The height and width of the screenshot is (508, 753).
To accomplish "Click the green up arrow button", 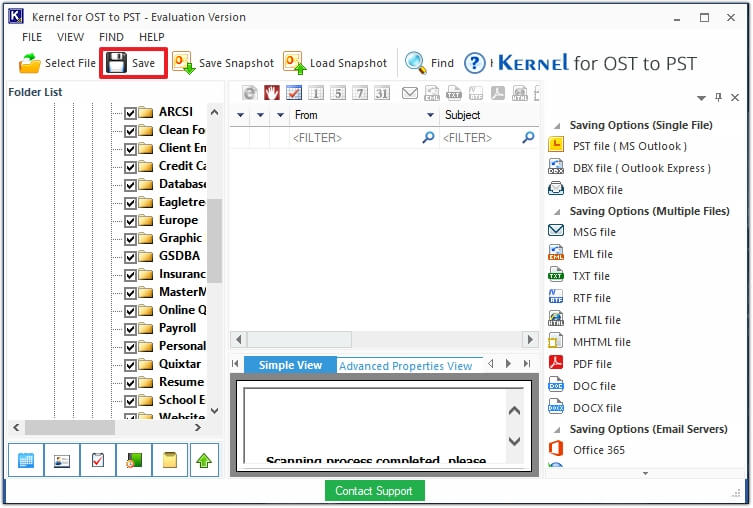I will (x=204, y=460).
